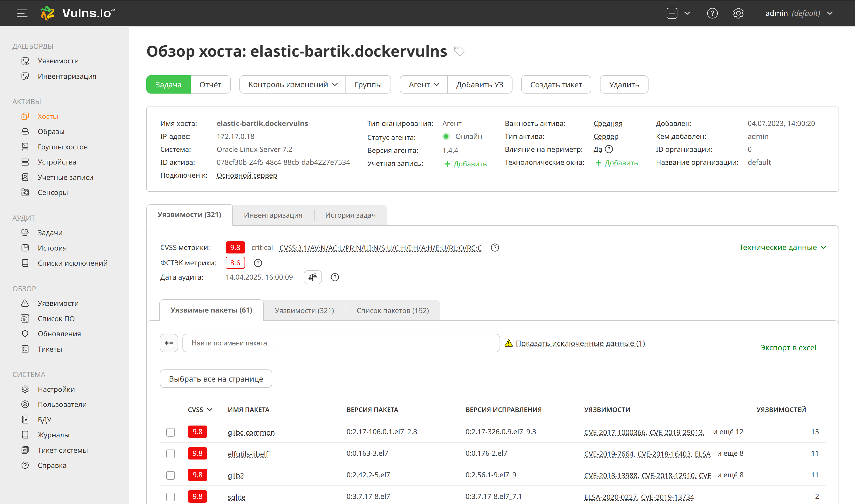The width and height of the screenshot is (855, 504).
Task: Switch to Список пакетов (192) sub-tab
Action: point(392,310)
